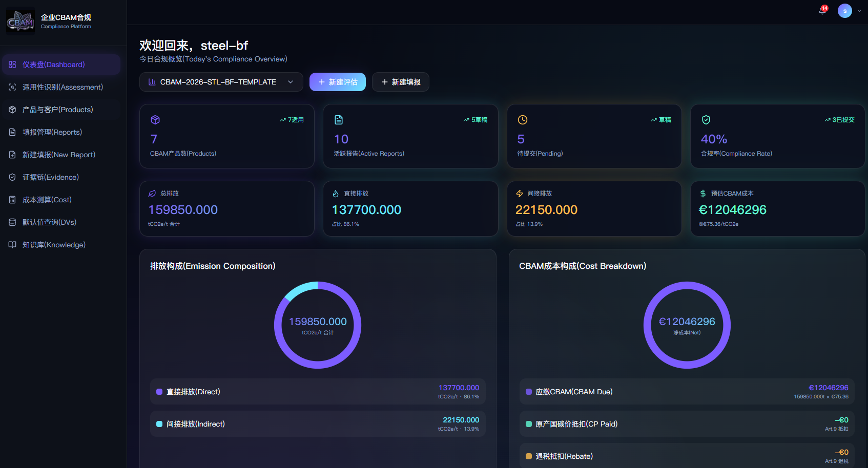
Task: Navigate to 填报管理(Reports)
Action: pyautogui.click(x=61, y=132)
